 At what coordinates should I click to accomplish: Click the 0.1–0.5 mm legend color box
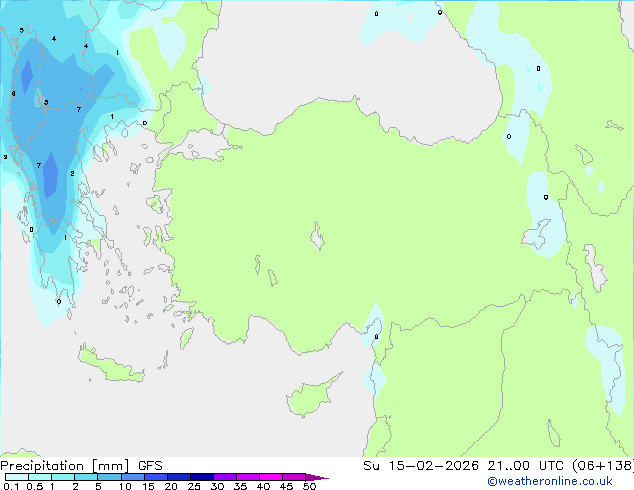click(17, 477)
